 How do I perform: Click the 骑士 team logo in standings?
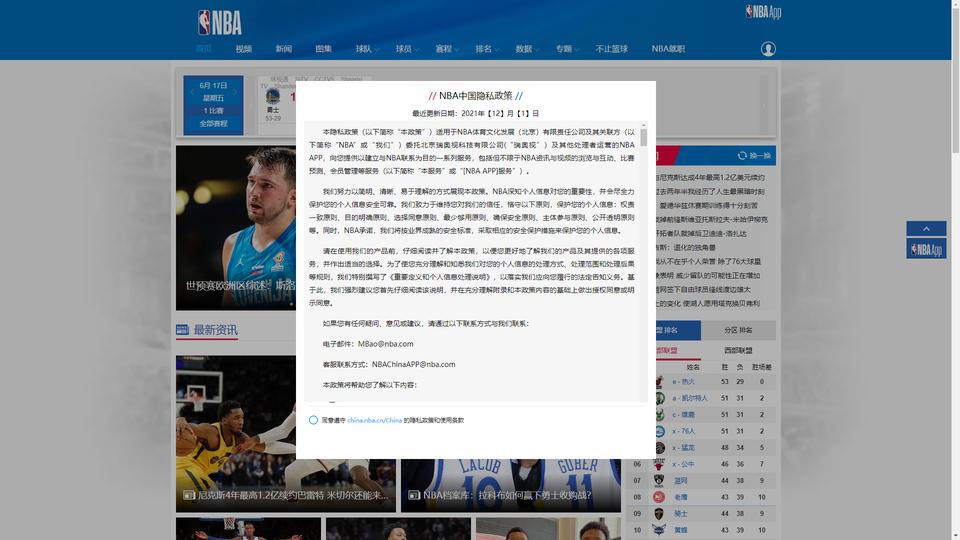(x=659, y=514)
